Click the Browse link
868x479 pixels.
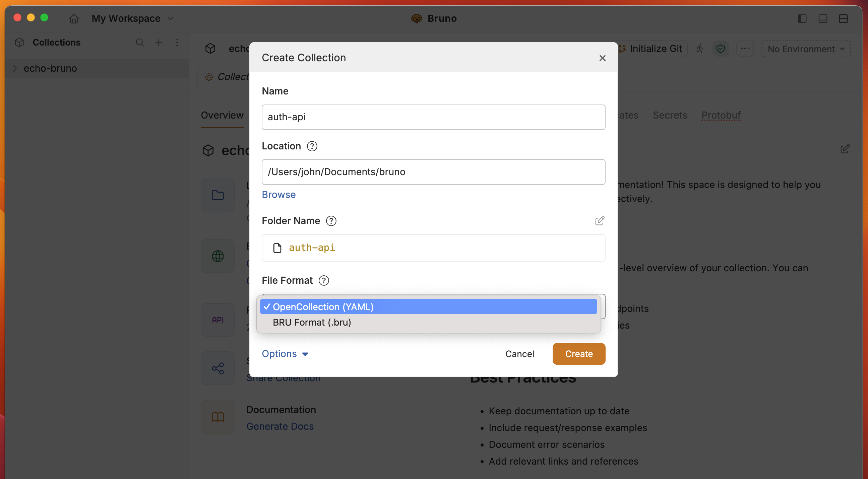click(278, 194)
